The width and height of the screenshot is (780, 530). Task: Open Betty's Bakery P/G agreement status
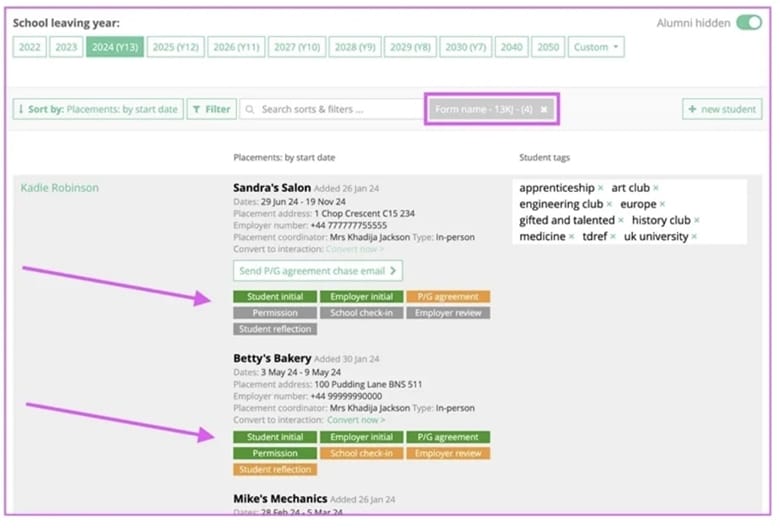click(448, 437)
